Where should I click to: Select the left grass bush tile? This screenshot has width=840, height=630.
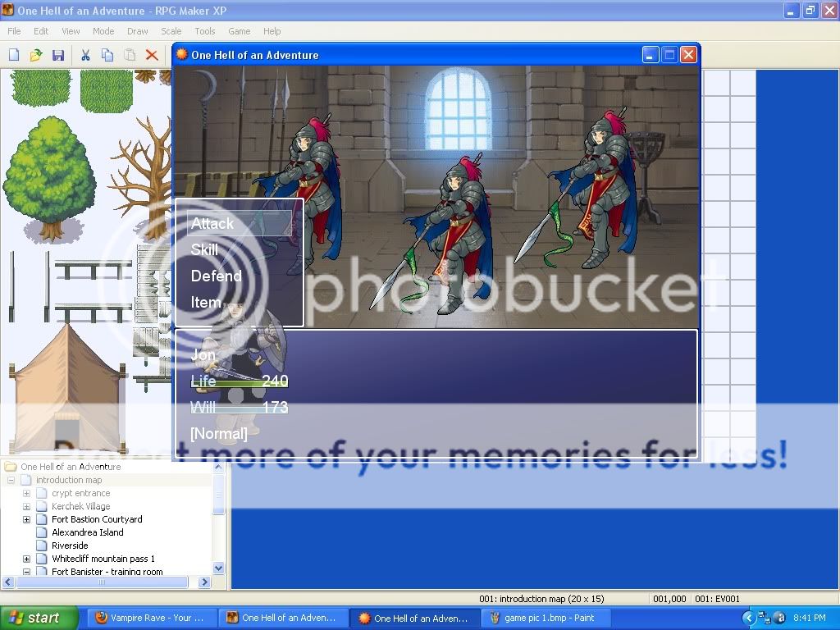pos(41,88)
